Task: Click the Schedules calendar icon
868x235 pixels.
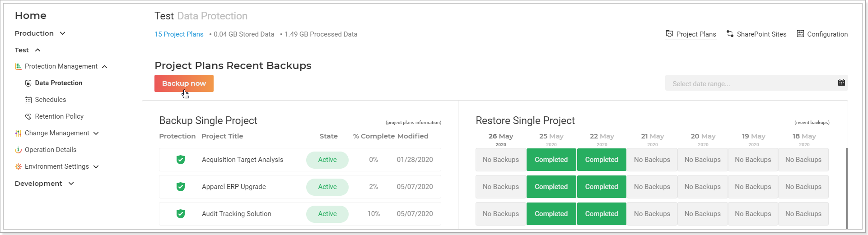Action: click(x=28, y=100)
